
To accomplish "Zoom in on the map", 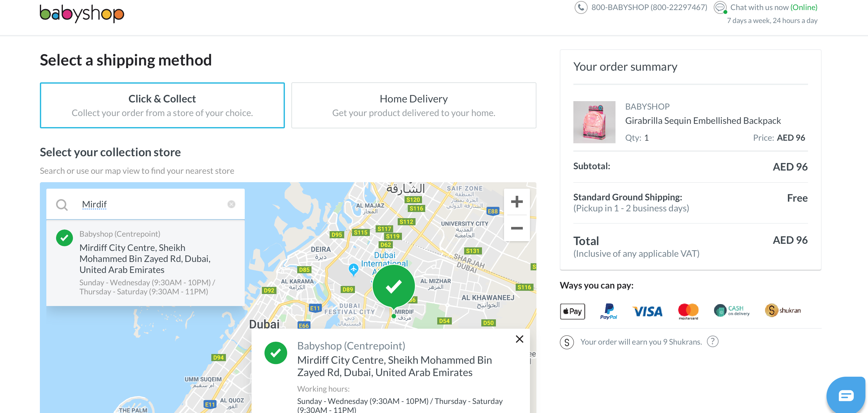I will 517,202.
